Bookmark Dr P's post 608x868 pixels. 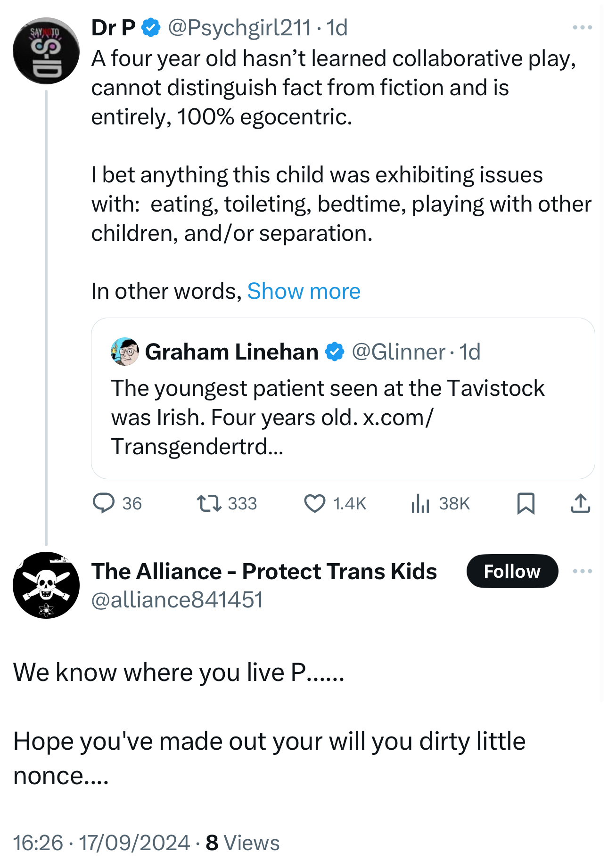tap(526, 503)
